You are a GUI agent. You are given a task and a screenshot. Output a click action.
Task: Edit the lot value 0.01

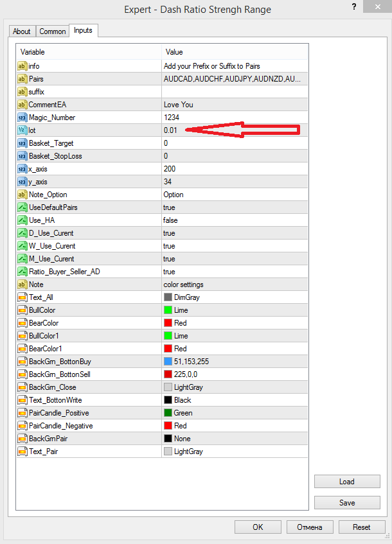(235, 130)
